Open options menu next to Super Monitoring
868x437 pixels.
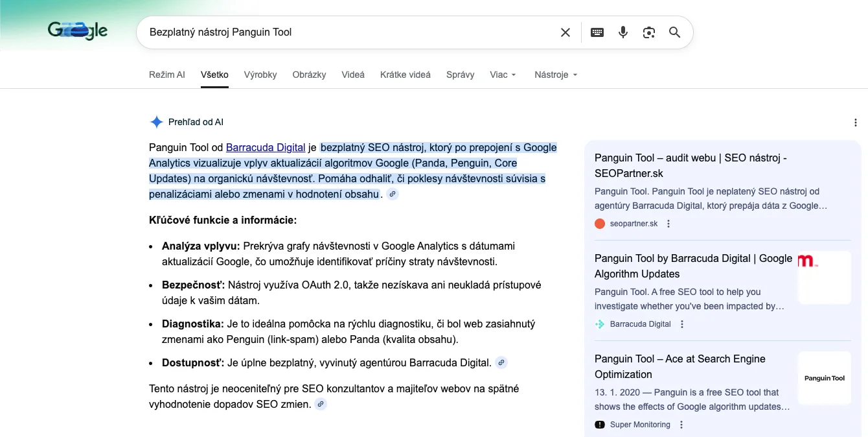(x=681, y=425)
